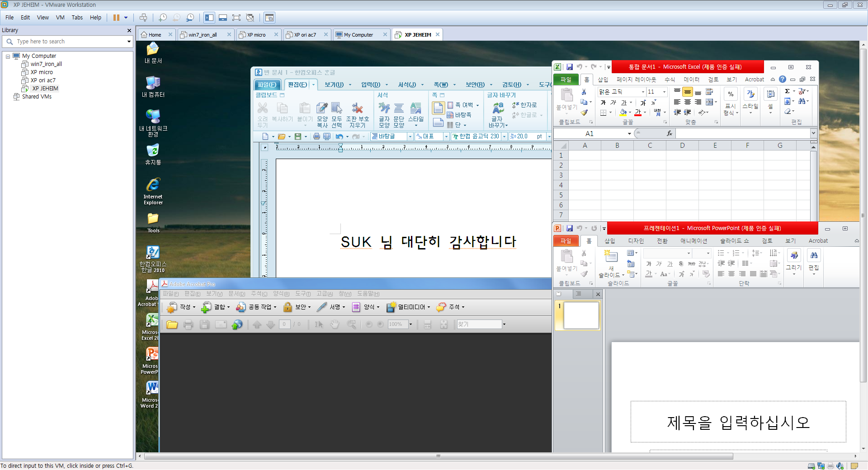Click the Excel formula bar input
Image resolution: width=868 pixels, height=470 pixels.
743,133
